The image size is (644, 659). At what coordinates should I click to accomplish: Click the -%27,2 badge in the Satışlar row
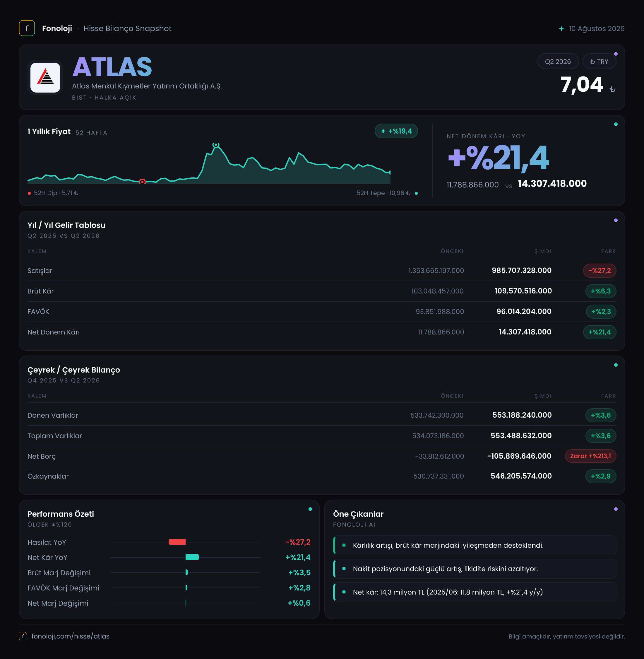point(599,270)
